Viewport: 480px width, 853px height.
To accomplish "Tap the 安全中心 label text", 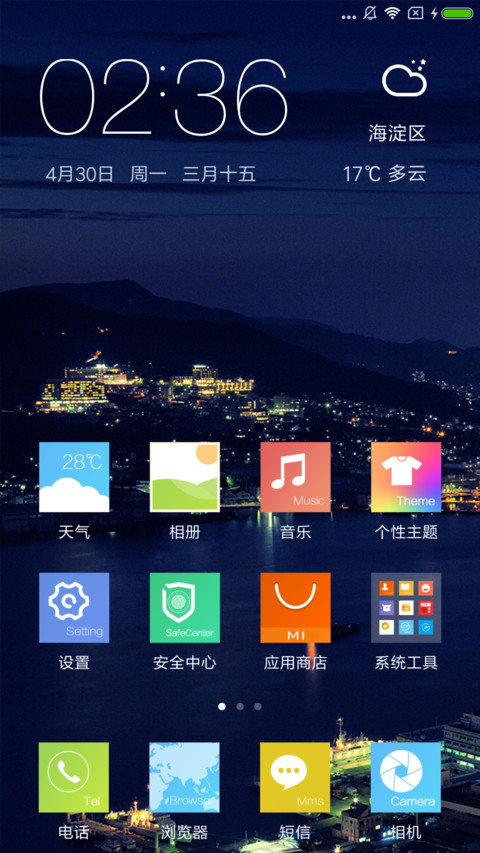I will [x=184, y=663].
